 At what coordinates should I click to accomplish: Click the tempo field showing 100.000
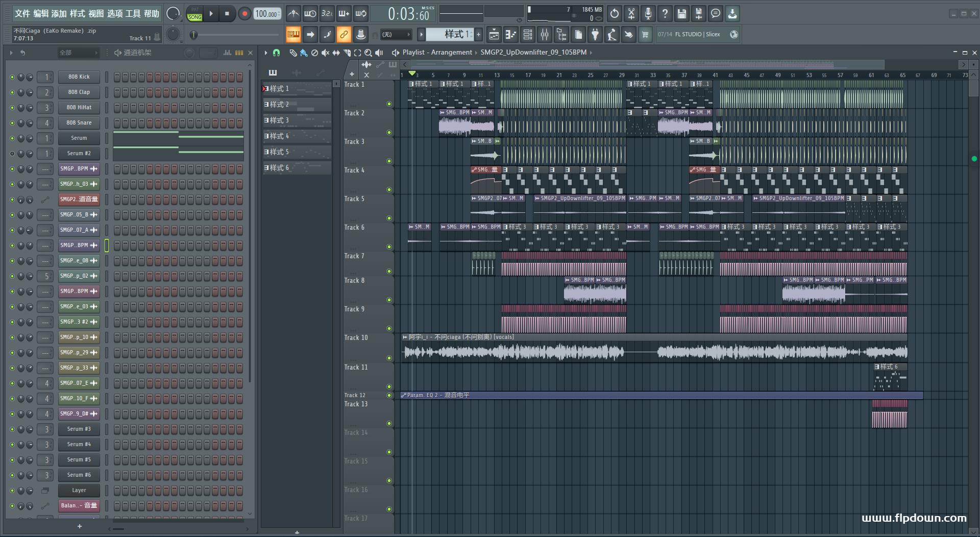click(267, 14)
